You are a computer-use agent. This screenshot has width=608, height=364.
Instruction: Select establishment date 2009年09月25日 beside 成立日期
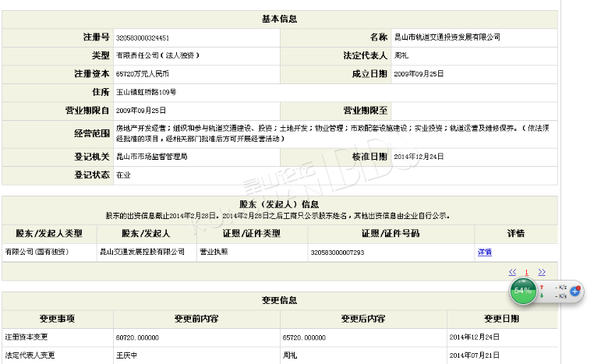coord(419,73)
